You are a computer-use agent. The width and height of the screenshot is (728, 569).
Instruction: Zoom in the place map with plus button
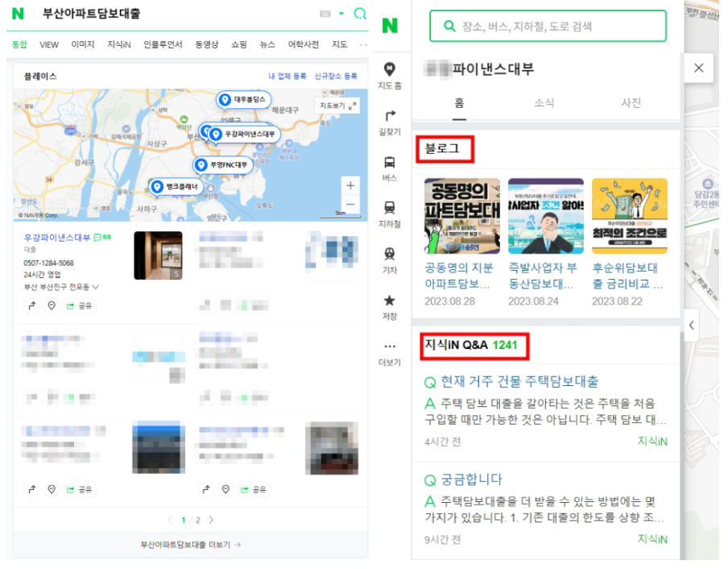coord(350,186)
